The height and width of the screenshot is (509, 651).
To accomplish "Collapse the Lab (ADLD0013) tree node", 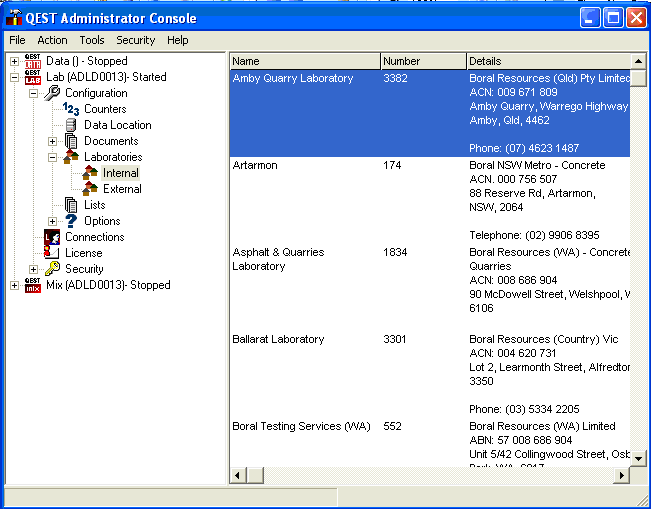I will [x=14, y=77].
